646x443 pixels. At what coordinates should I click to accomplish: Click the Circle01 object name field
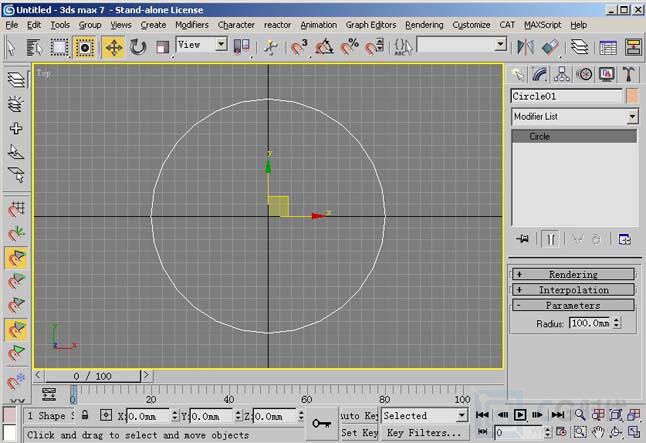click(567, 96)
